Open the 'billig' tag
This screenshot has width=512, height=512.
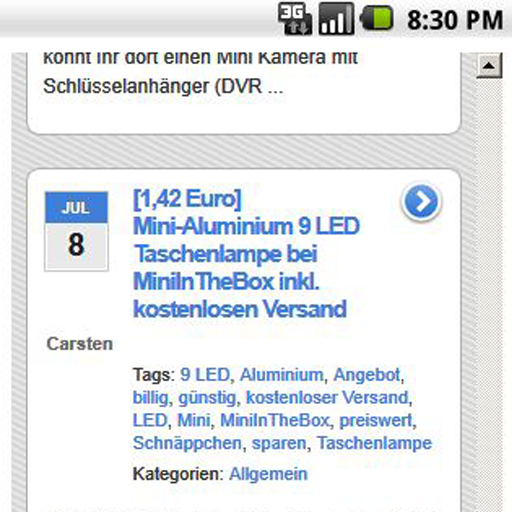click(150, 398)
